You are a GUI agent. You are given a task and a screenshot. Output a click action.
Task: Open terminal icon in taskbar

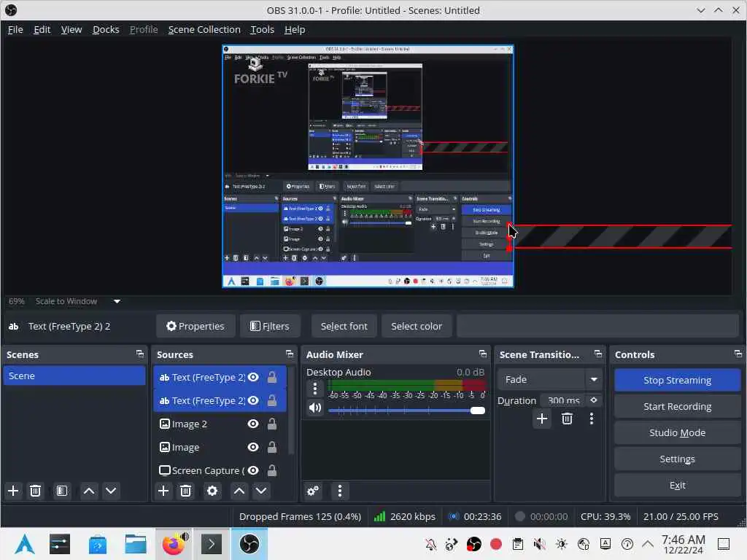(212, 543)
